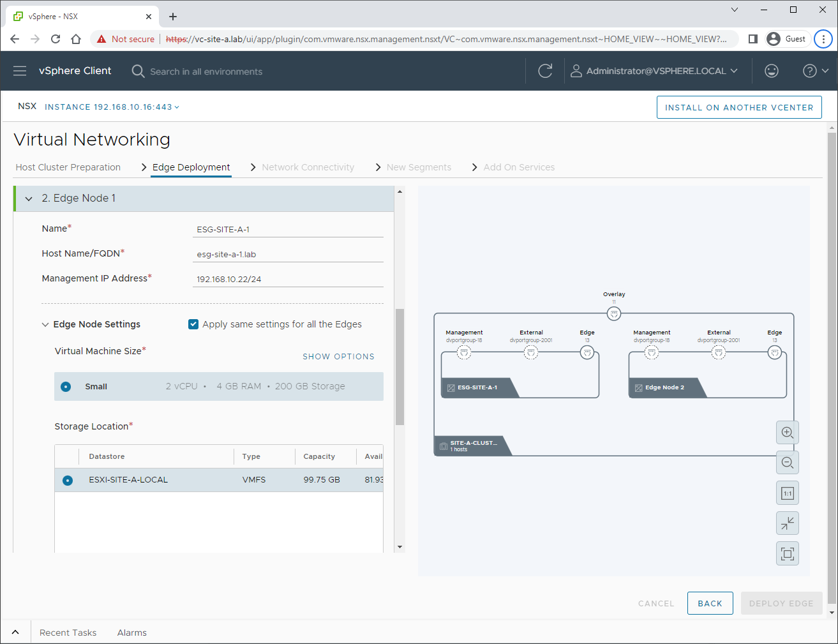The image size is (838, 644).
Task: Sort by the Type column header
Action: (251, 456)
